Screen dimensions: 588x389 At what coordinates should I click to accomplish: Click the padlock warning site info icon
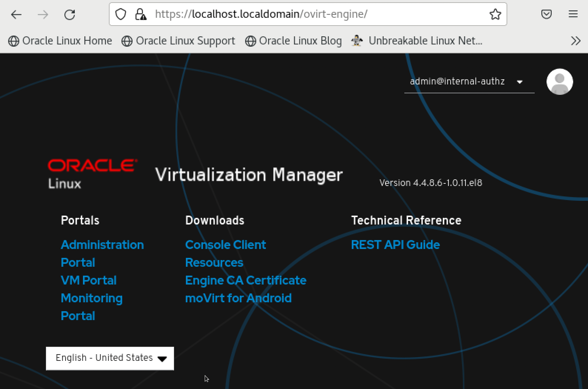[x=141, y=14]
